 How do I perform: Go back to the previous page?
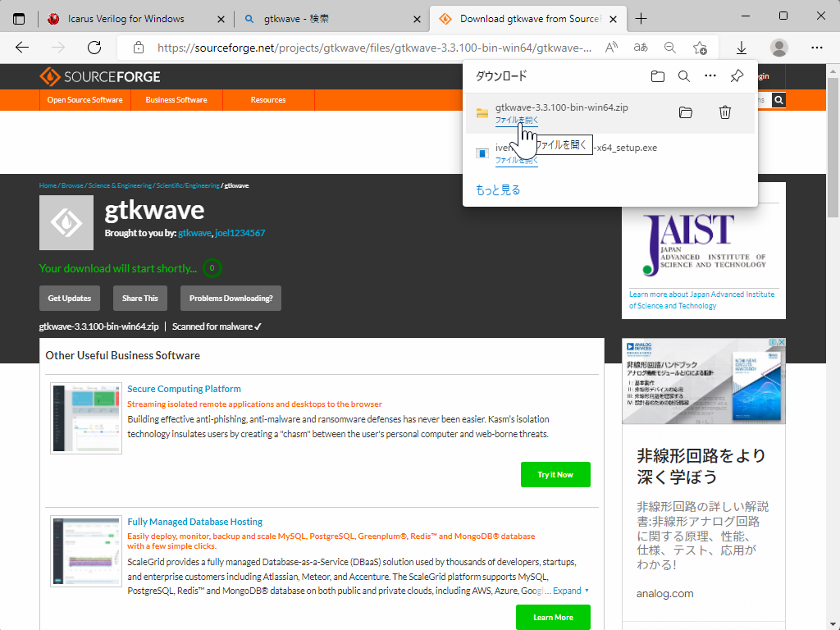22,48
